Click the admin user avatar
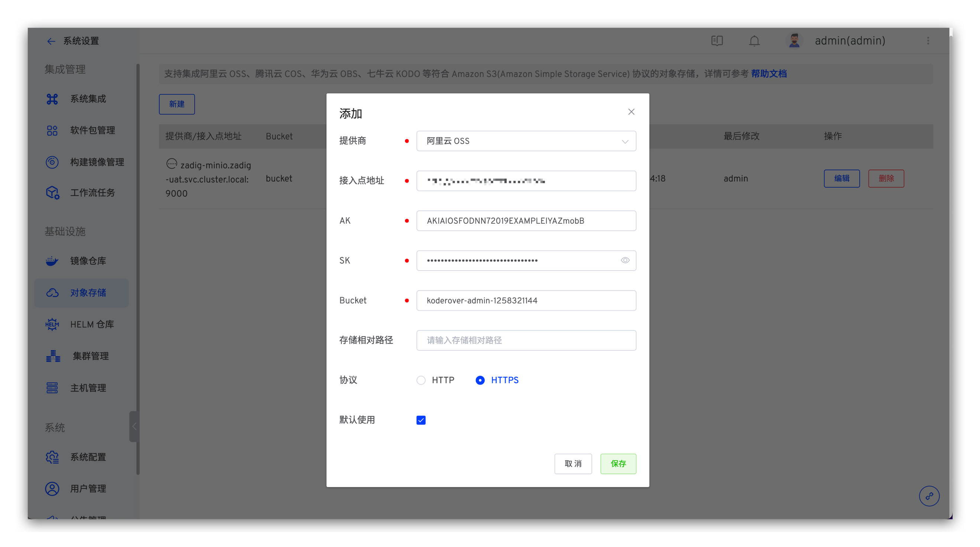 (x=794, y=41)
